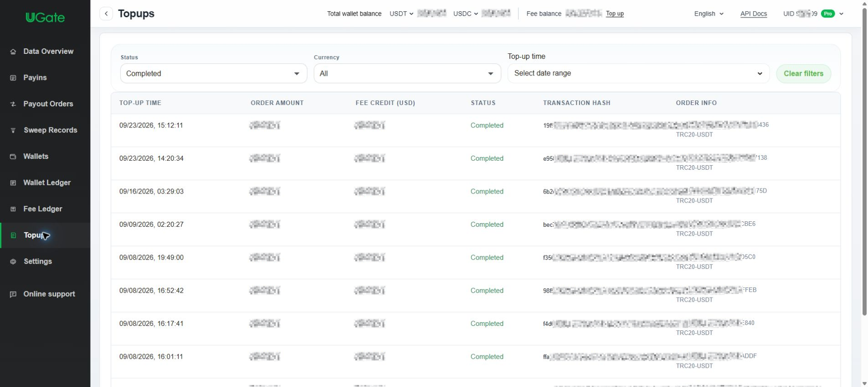Open Online support chat
868x387 pixels.
[x=45, y=294]
